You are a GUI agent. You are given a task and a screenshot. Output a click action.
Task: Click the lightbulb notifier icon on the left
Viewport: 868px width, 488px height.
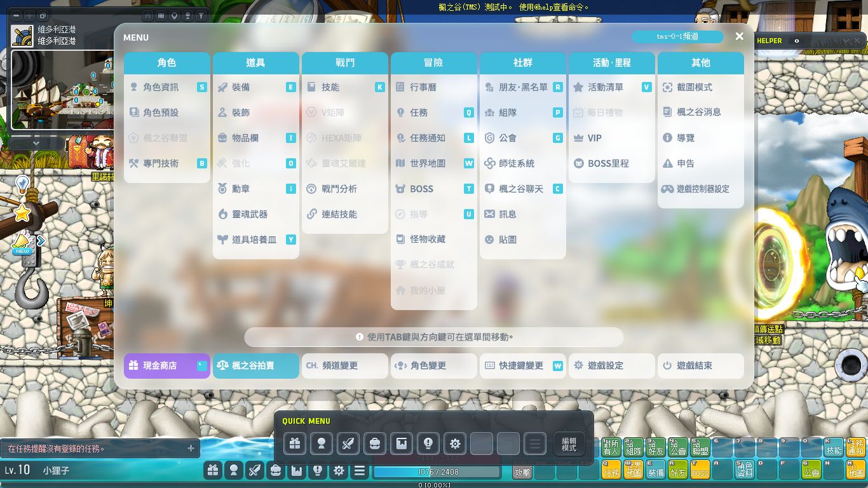click(x=22, y=184)
